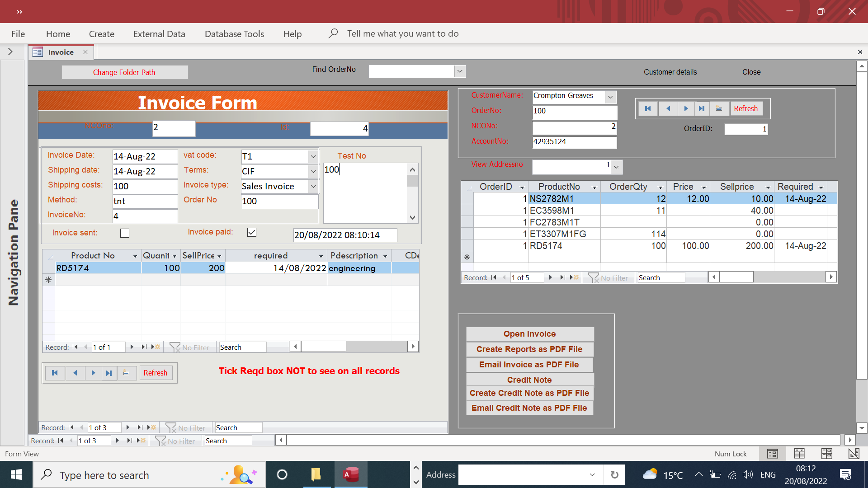Select the NS2782M1 row selector
Viewport: 868px width, 488px height.
click(467, 199)
